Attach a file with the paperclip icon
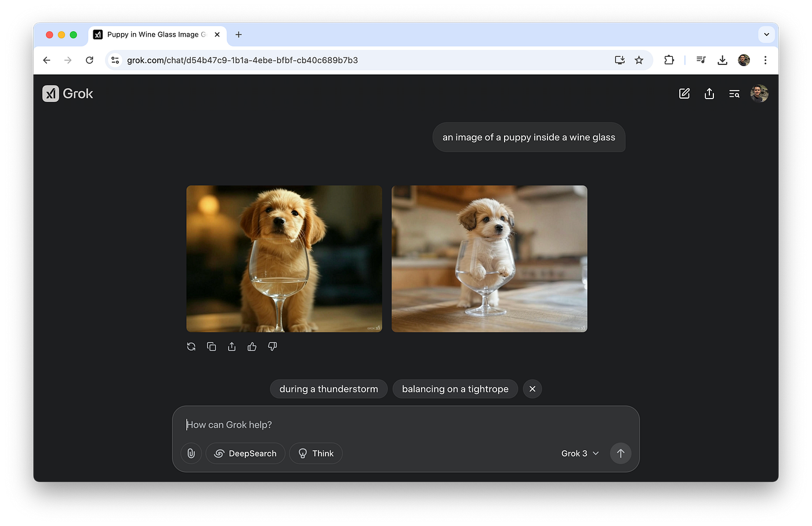Screen dimensions: 812x526 pyautogui.click(x=191, y=453)
